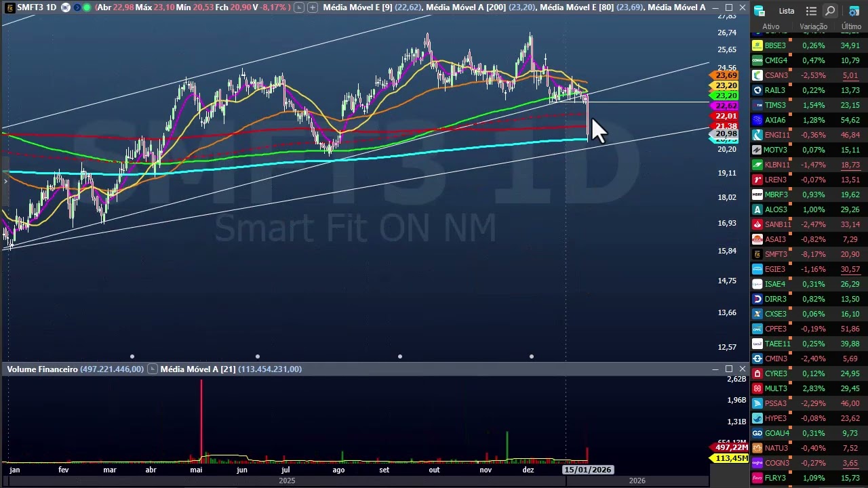Click SMFT3 -8,17% variation cell
Screen dimensions: 868x488
tap(814, 254)
